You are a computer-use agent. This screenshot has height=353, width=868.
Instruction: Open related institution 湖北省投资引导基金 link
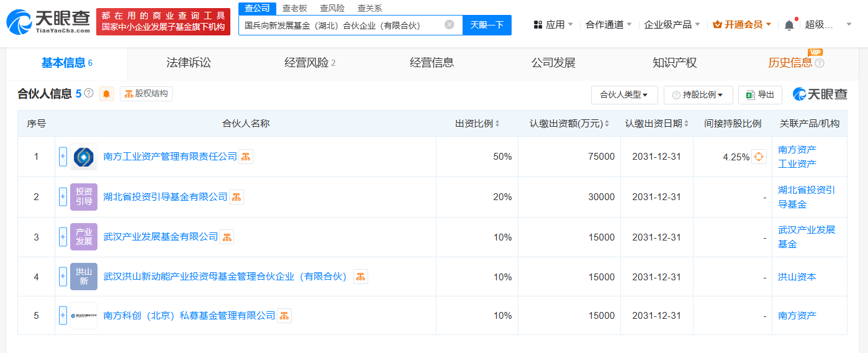807,197
